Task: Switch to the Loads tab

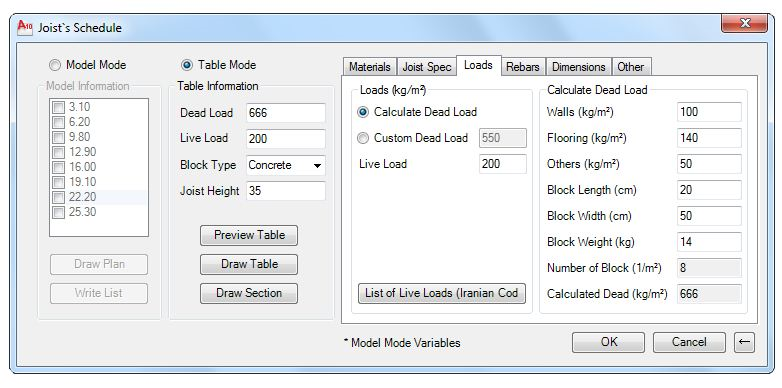Action: pos(478,65)
